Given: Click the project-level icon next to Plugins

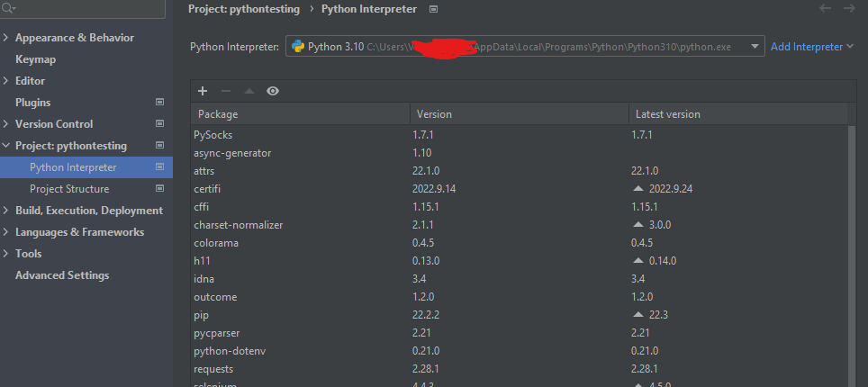Looking at the screenshot, I should [x=160, y=103].
